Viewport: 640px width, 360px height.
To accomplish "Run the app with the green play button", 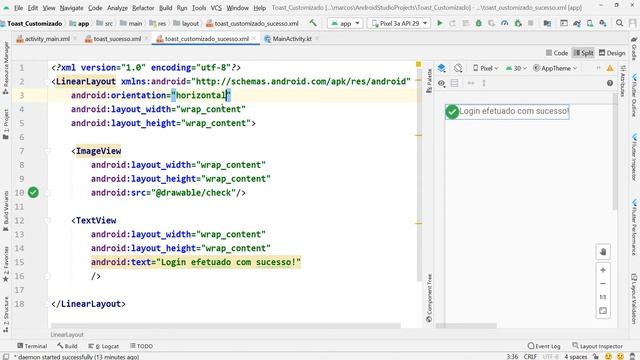I will point(440,23).
